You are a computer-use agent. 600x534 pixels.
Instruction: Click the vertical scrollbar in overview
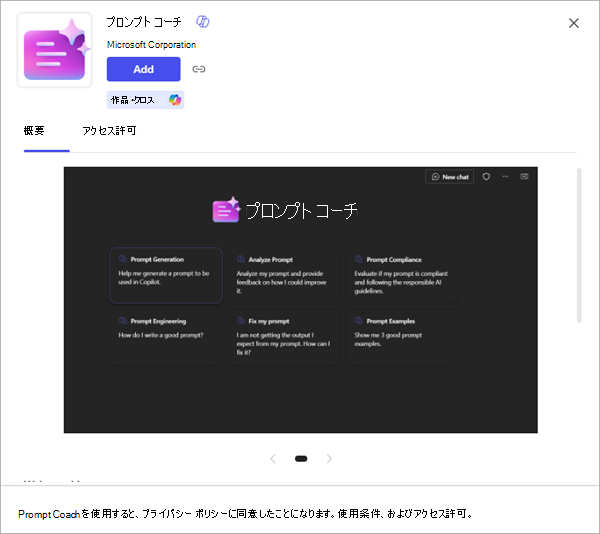pyautogui.click(x=579, y=246)
